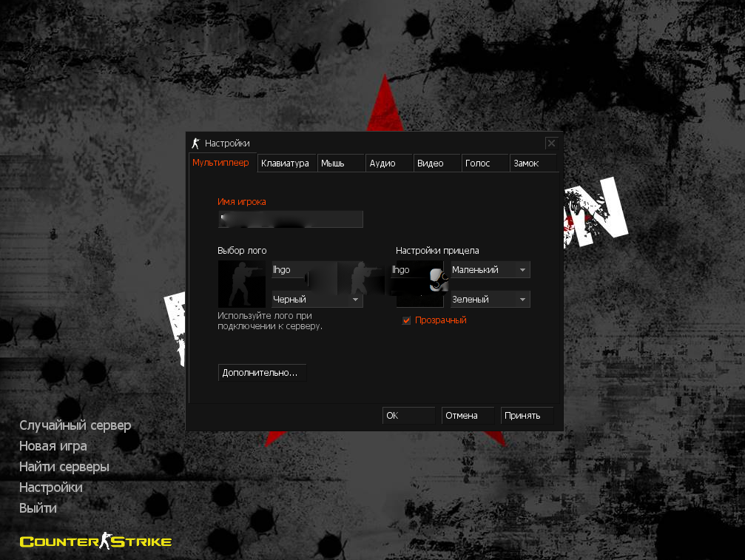Toggle the Прозрачный checkbox
This screenshot has width=745, height=560.
pyautogui.click(x=406, y=320)
